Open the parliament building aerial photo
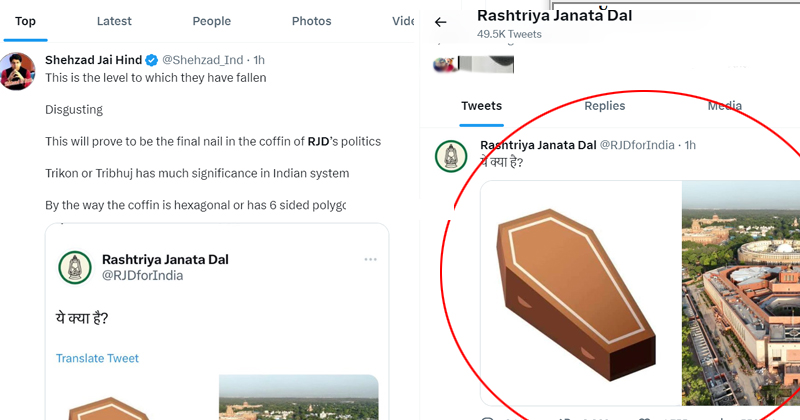The width and height of the screenshot is (800, 420). 741,293
